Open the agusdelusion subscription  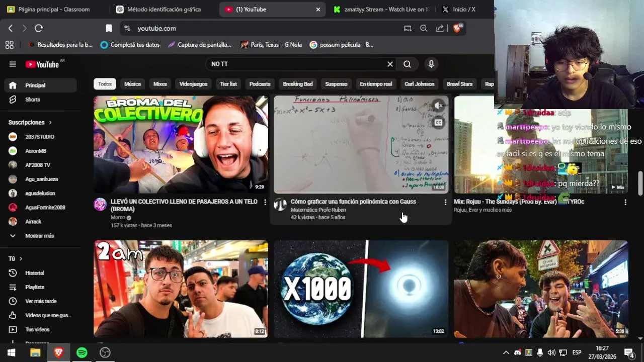(x=40, y=193)
